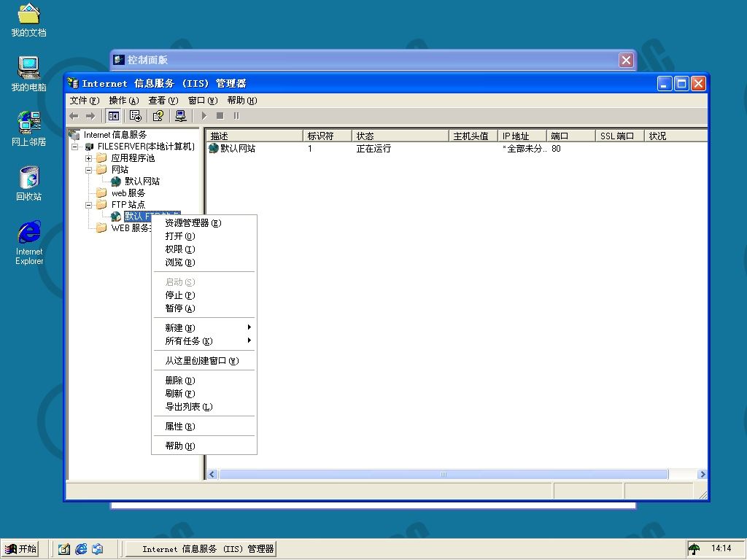Open the 操作(A) menu
Viewport: 747px width, 560px height.
click(124, 101)
